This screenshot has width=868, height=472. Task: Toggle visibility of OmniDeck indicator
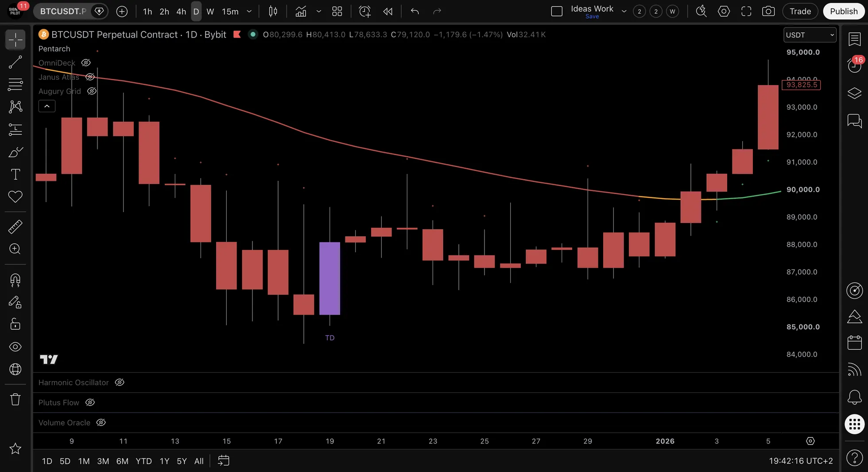pyautogui.click(x=86, y=63)
